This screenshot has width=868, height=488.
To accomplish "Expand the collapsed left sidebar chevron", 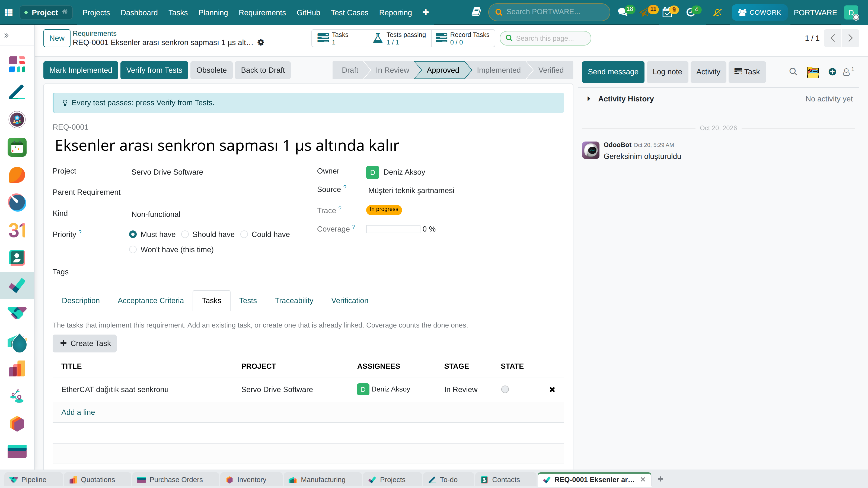I will coord(6,35).
